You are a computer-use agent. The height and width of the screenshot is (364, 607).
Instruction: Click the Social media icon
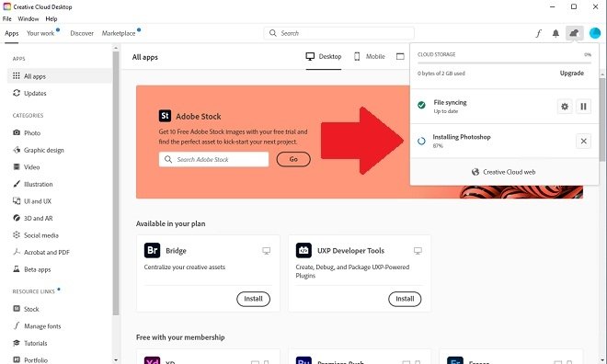(17, 234)
